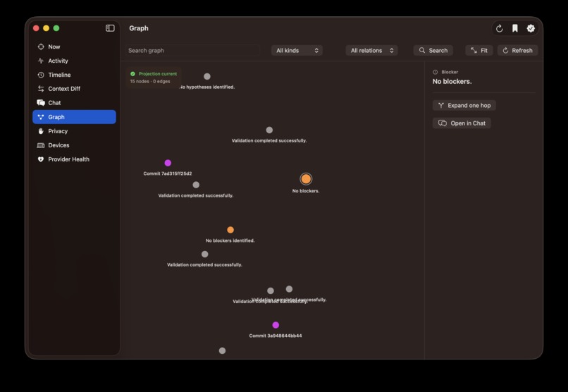The height and width of the screenshot is (392, 568).
Task: Toggle the sidebar panel icon
Action: click(110, 28)
